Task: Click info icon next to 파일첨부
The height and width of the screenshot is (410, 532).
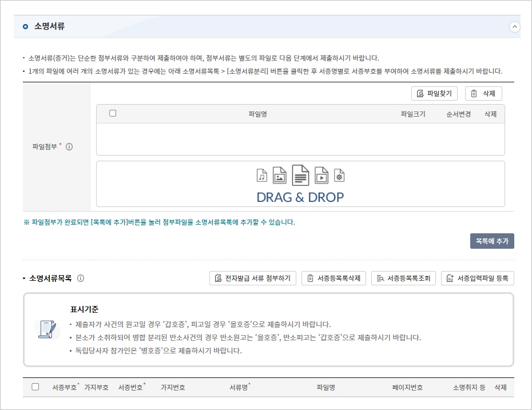Action: 69,147
